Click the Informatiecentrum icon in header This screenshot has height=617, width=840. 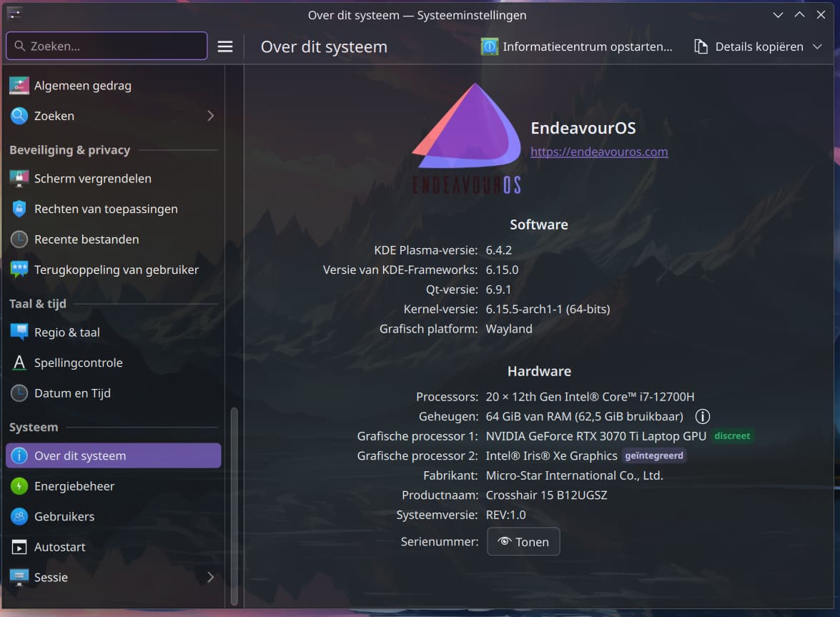coord(489,46)
